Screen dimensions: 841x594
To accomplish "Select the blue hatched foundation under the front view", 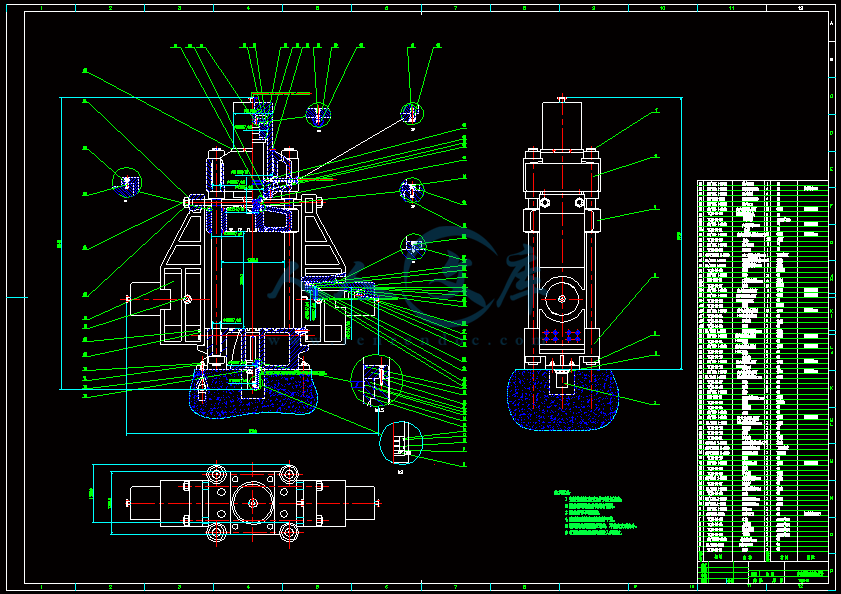I will click(253, 394).
